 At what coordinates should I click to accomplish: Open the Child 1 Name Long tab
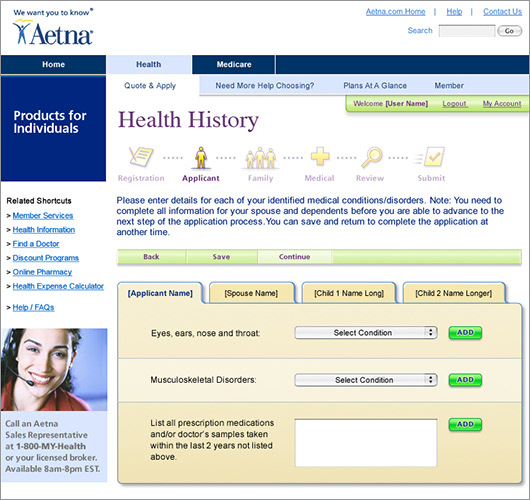pyautogui.click(x=349, y=293)
